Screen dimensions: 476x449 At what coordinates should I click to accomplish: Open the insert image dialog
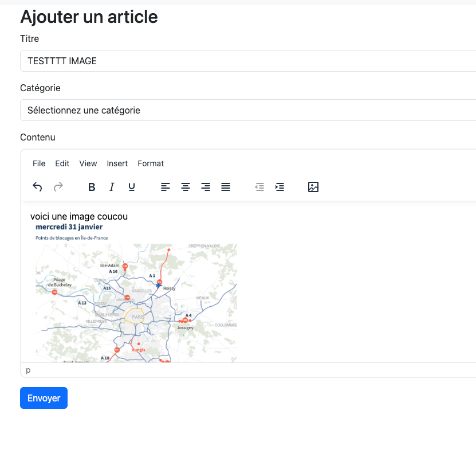[x=313, y=186]
